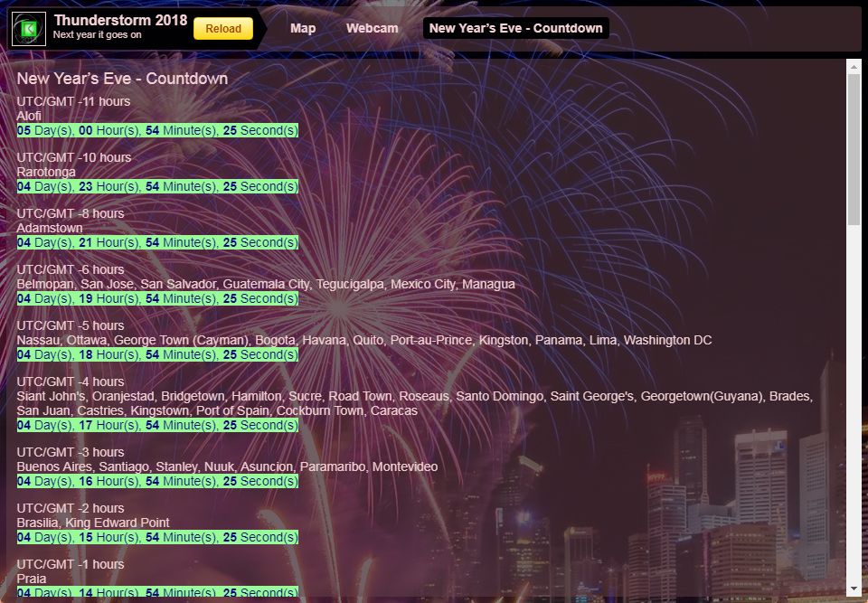This screenshot has width=868, height=603.
Task: Click the Alofi countdown timer
Action: point(157,131)
